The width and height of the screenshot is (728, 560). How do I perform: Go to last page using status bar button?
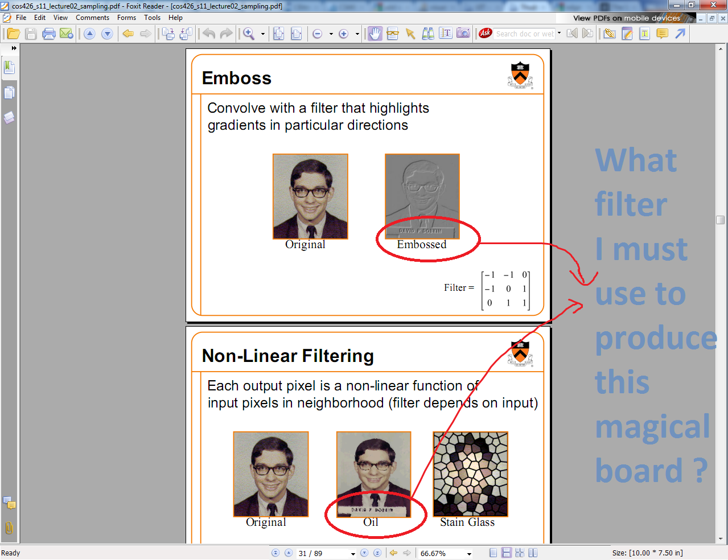click(377, 553)
